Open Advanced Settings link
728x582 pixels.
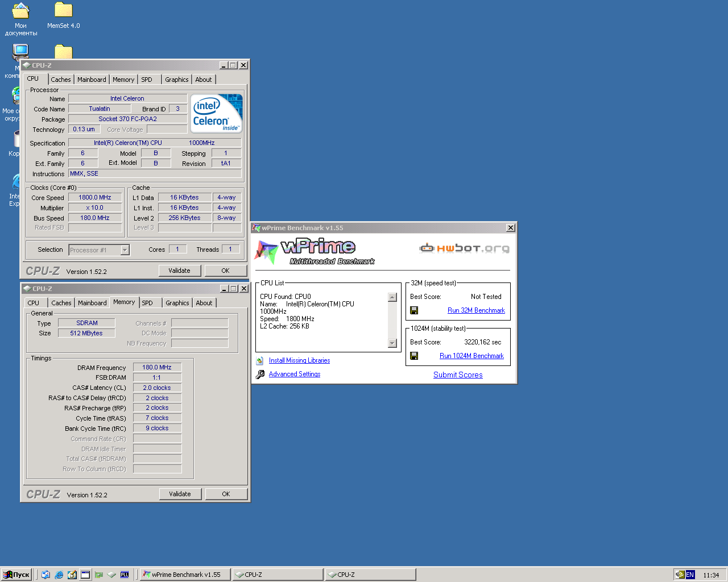295,374
